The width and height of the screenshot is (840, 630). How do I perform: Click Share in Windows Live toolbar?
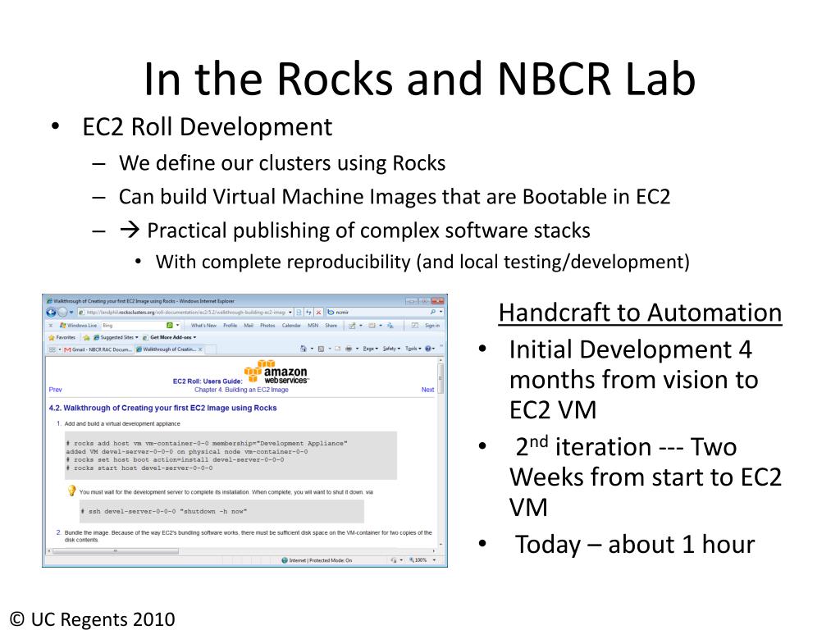click(331, 325)
